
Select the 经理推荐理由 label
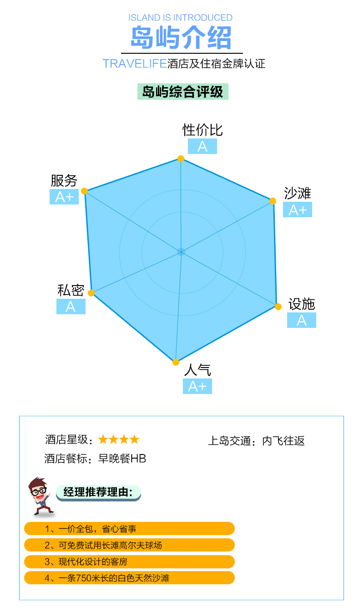coord(98,492)
